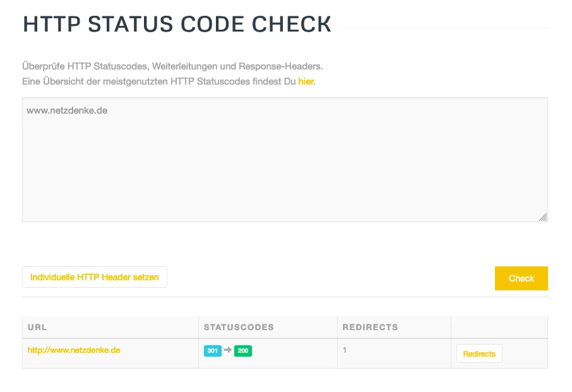
Task: Click the separator line below the Check button
Action: click(x=285, y=297)
